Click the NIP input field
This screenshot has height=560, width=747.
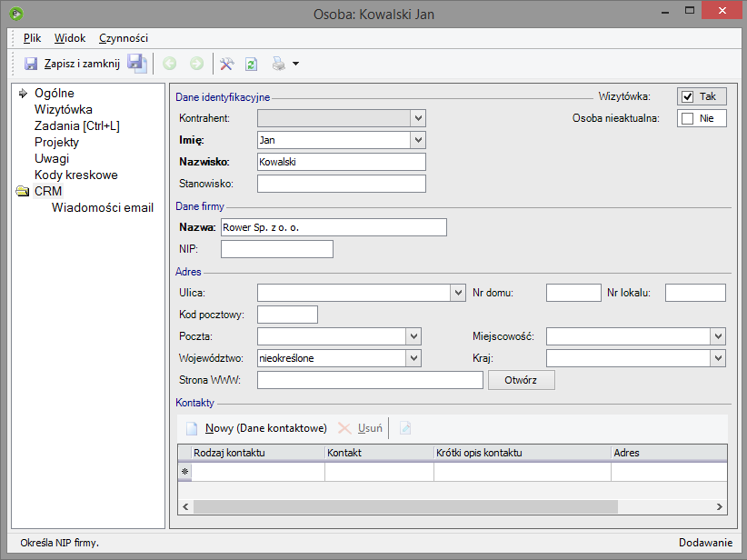coord(277,249)
